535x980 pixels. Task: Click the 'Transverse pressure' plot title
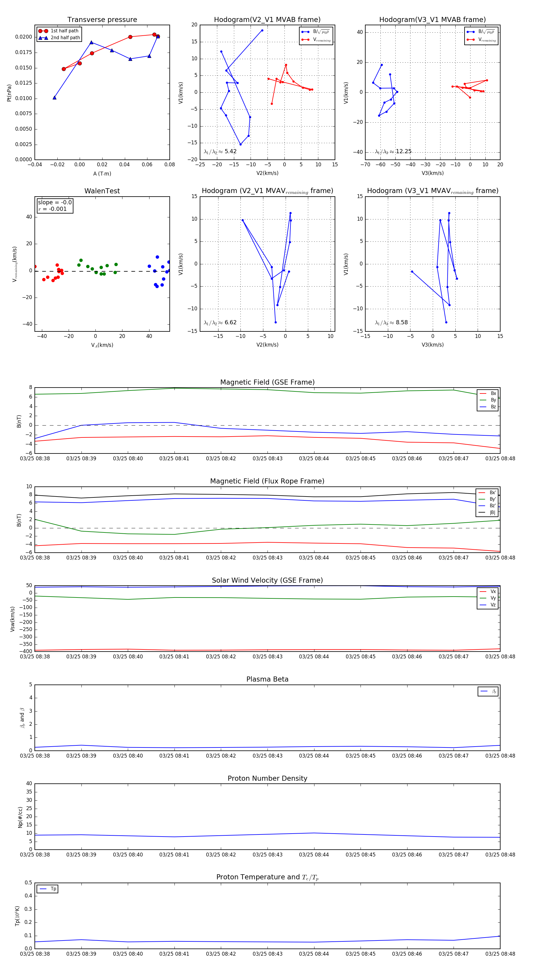[102, 20]
